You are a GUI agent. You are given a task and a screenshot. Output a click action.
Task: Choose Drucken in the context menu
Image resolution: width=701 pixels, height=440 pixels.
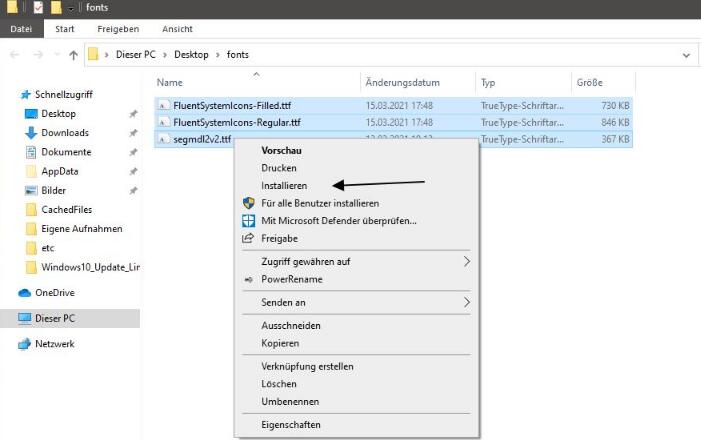click(279, 168)
